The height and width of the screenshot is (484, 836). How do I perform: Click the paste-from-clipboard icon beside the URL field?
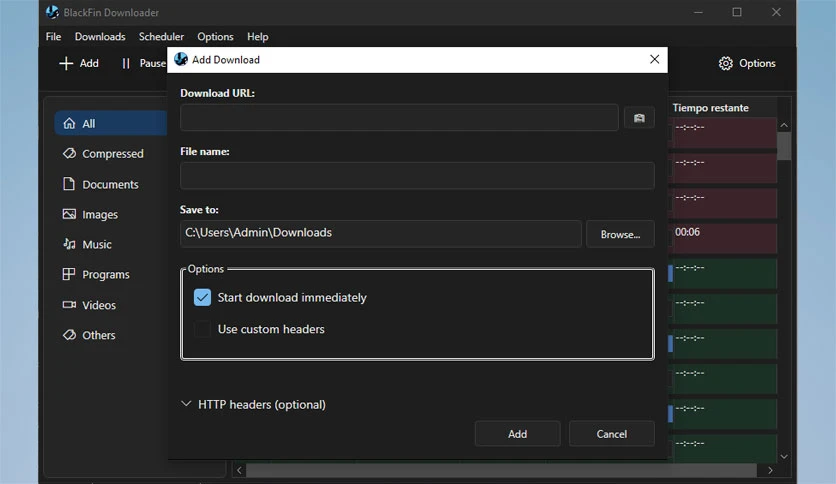[x=639, y=118]
